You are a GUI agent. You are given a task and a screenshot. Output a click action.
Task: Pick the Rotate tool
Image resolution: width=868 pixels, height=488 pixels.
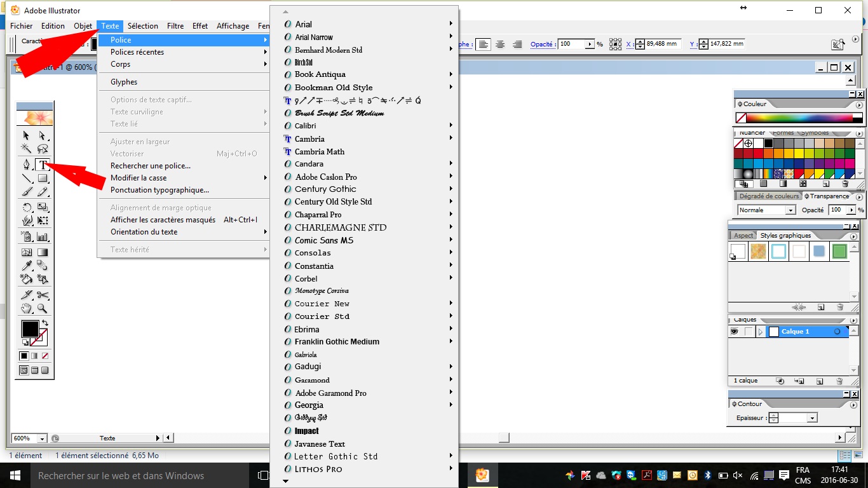tap(27, 208)
